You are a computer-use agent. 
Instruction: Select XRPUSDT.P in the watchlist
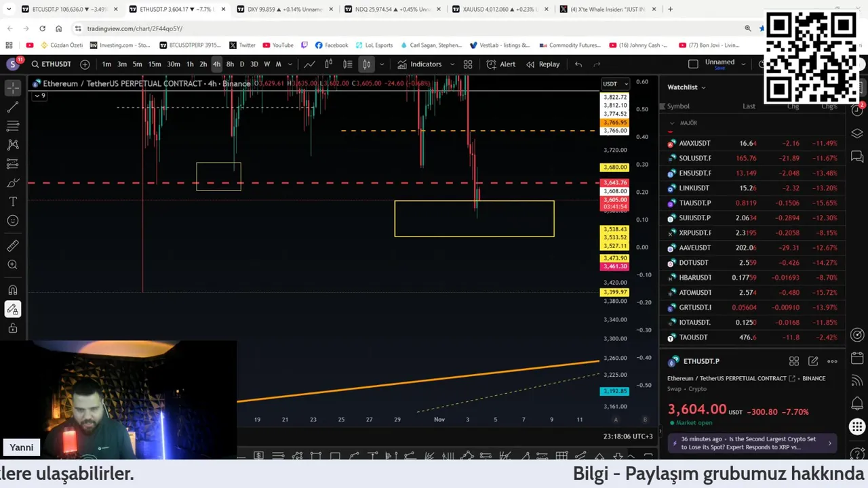click(754, 233)
